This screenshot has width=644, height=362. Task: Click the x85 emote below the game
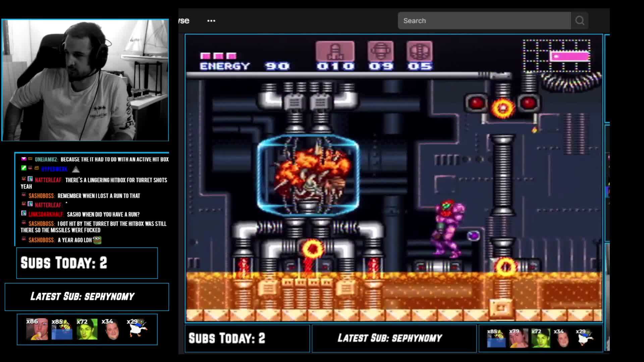(x=496, y=338)
